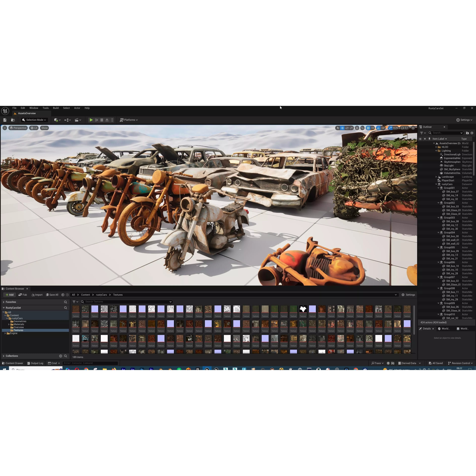Viewport: 476px width, 476px height.
Task: Focus the Search Textures field
Action: 126,302
